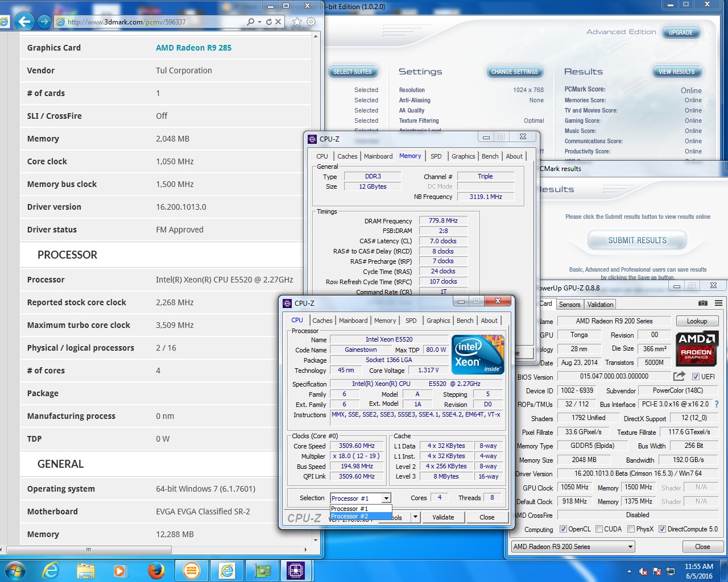This screenshot has height=582, width=728.
Task: Open AMD Radeon R9 285 link
Action: (x=194, y=48)
